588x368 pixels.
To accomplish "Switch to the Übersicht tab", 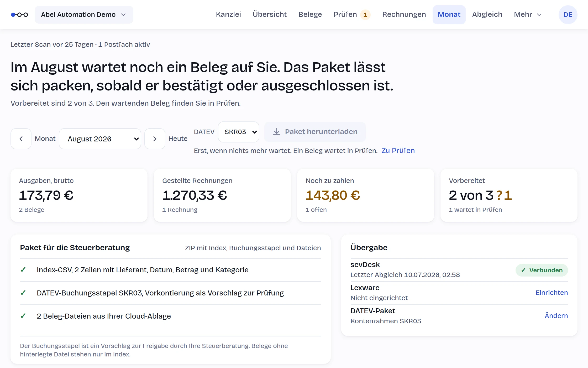I will click(270, 15).
